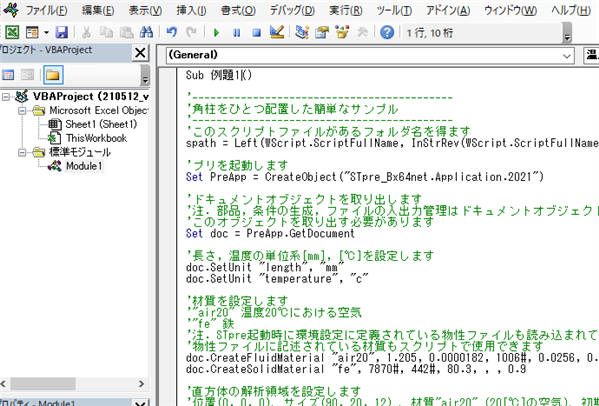The height and width of the screenshot is (406, 599).
Task: Open the 表示(V) menu
Action: point(145,10)
